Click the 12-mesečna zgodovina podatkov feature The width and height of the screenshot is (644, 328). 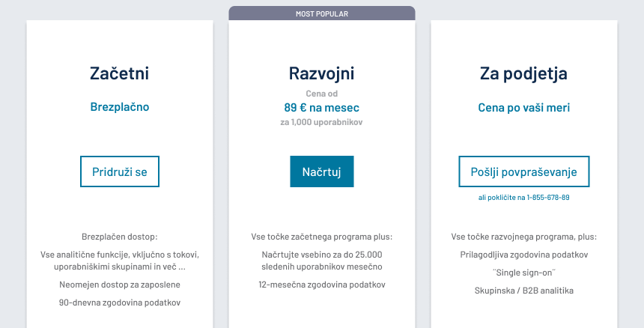[x=321, y=285]
